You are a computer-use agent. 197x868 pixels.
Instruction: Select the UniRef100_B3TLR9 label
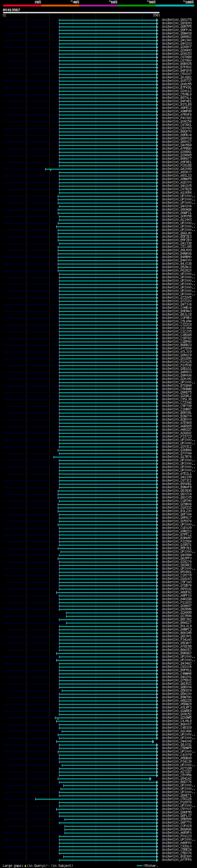tap(176, 104)
